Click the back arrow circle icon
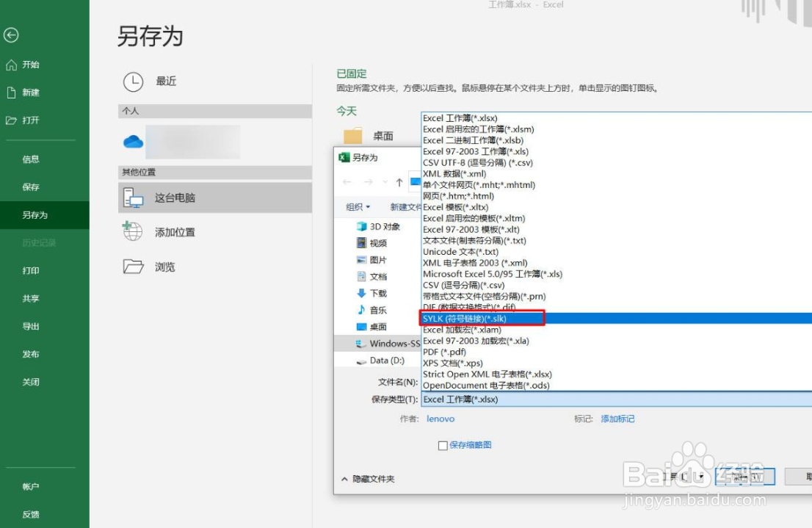Viewport: 812px width, 528px height. click(11, 35)
